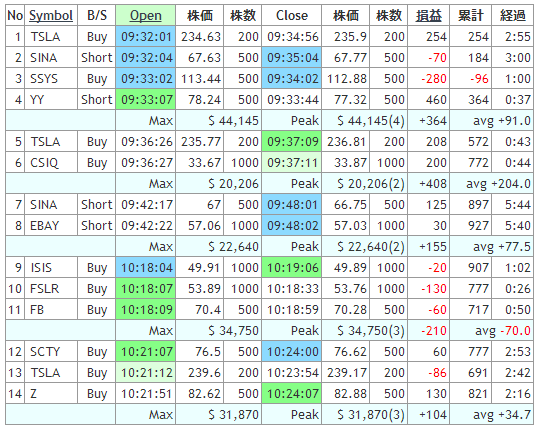
Task: Select close time 09:48:01
Action: 292,205
